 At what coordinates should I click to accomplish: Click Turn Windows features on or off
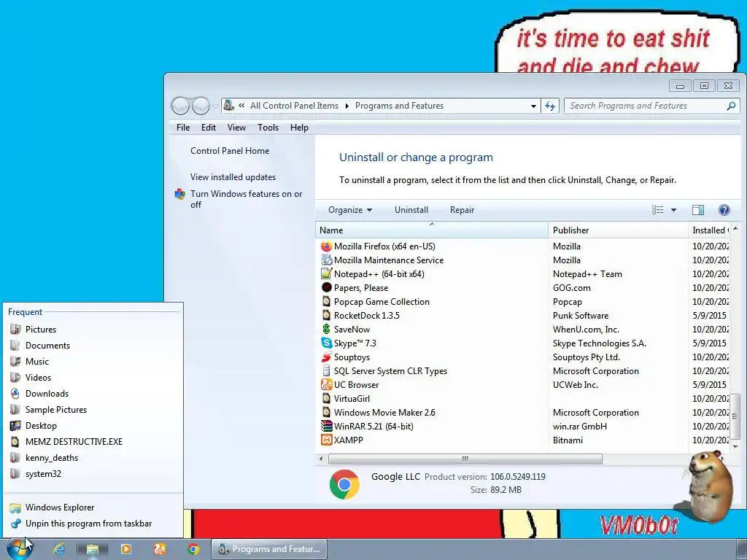coord(246,199)
